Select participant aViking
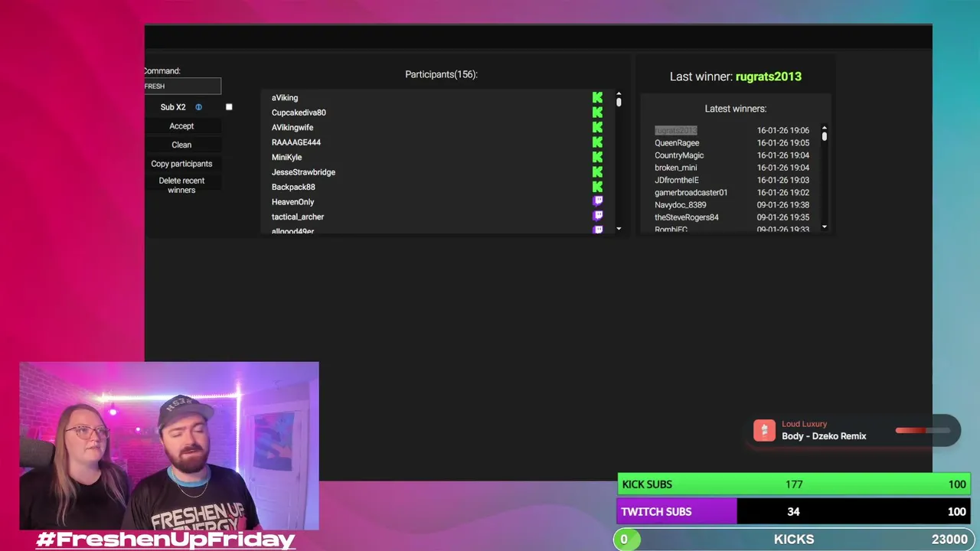The width and height of the screenshot is (980, 551). 285,98
